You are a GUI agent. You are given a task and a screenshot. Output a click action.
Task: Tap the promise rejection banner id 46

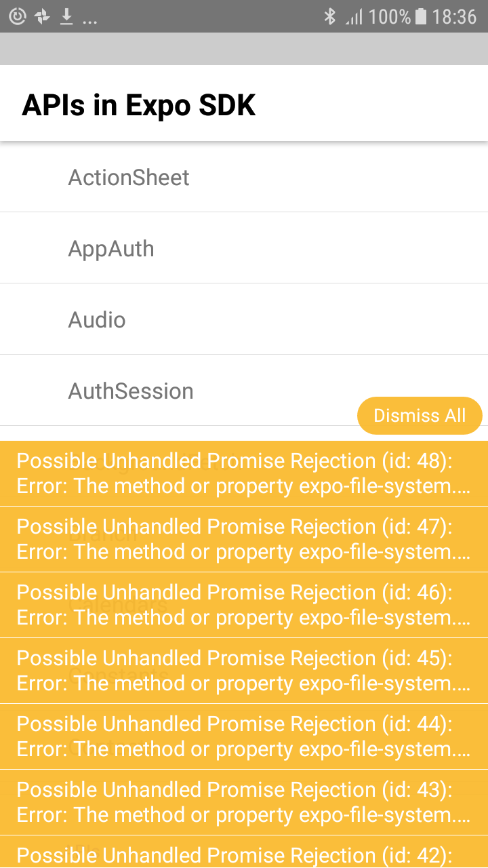[244, 604]
